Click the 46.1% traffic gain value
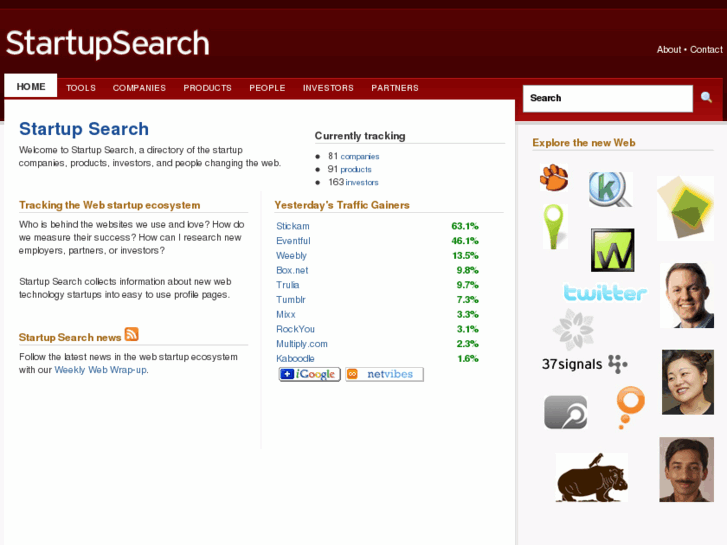Screen dimensions: 727x545 [465, 241]
